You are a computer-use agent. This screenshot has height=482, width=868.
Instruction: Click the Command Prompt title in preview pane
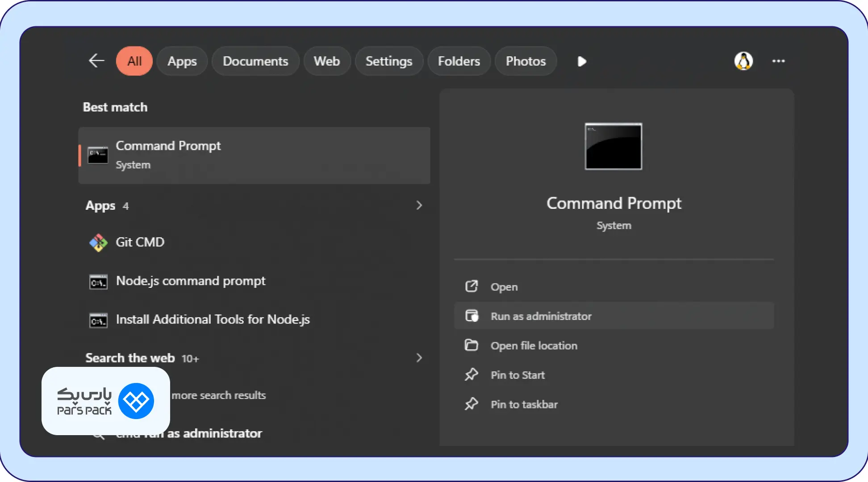click(x=614, y=204)
